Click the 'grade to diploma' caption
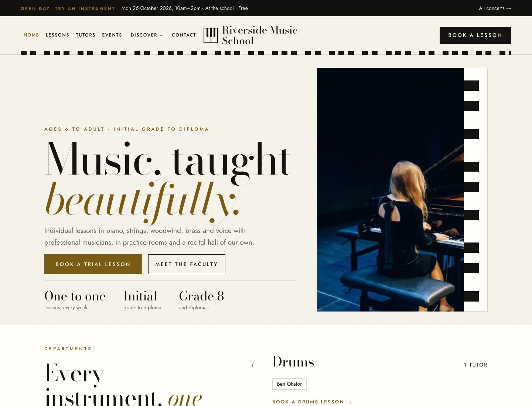Viewport: 532px width, 406px height. click(x=142, y=307)
